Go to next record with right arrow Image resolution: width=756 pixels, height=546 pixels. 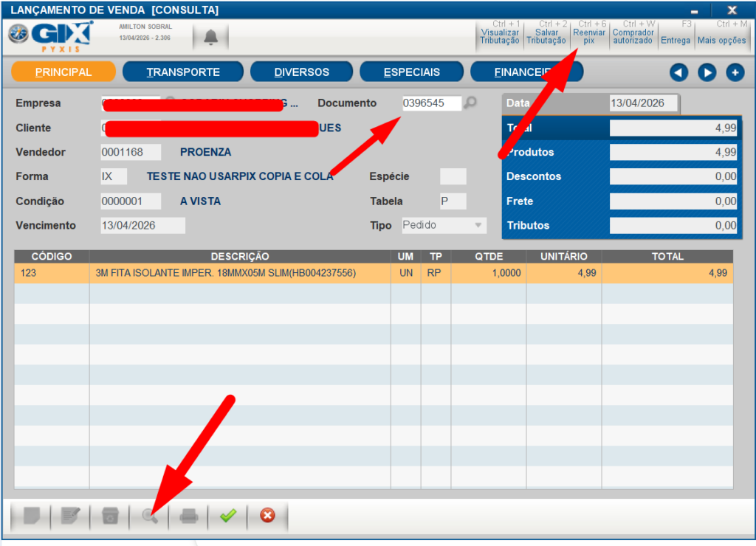pos(707,72)
